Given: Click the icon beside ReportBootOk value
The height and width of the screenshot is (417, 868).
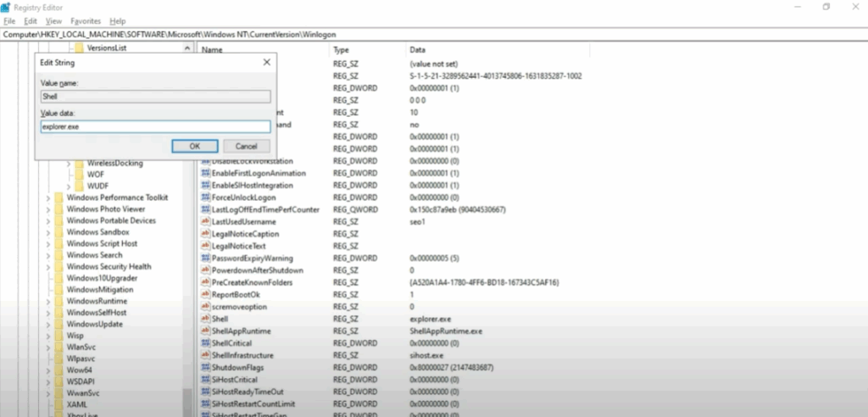Looking at the screenshot, I should click(x=205, y=295).
